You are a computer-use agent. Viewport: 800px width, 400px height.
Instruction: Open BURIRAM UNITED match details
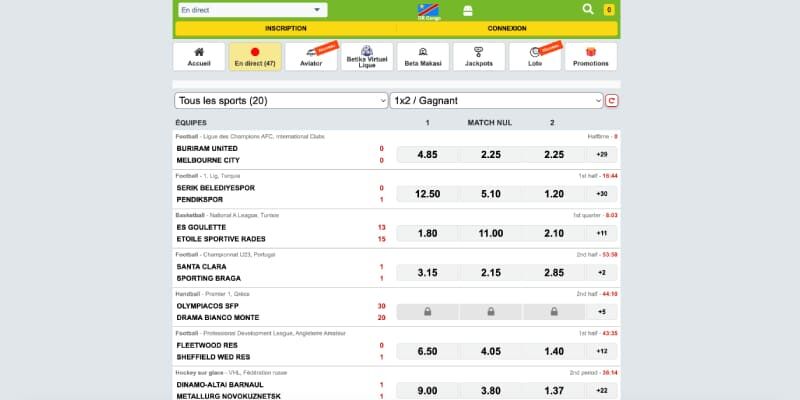pos(207,148)
